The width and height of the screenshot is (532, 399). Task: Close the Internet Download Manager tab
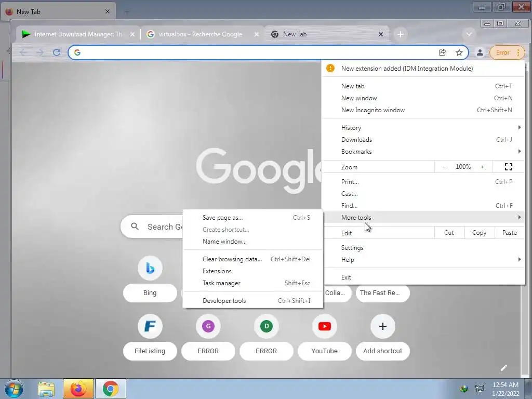pyautogui.click(x=132, y=34)
